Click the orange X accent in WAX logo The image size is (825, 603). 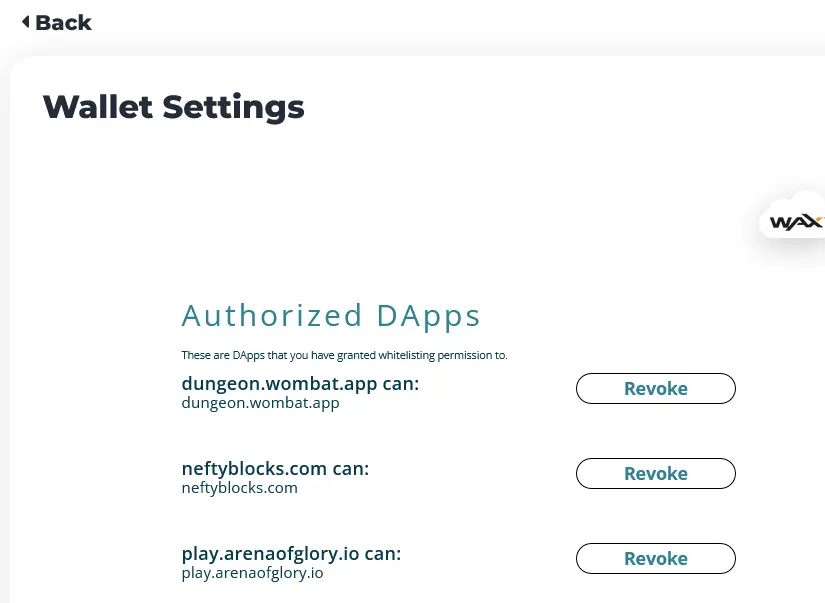tap(817, 221)
